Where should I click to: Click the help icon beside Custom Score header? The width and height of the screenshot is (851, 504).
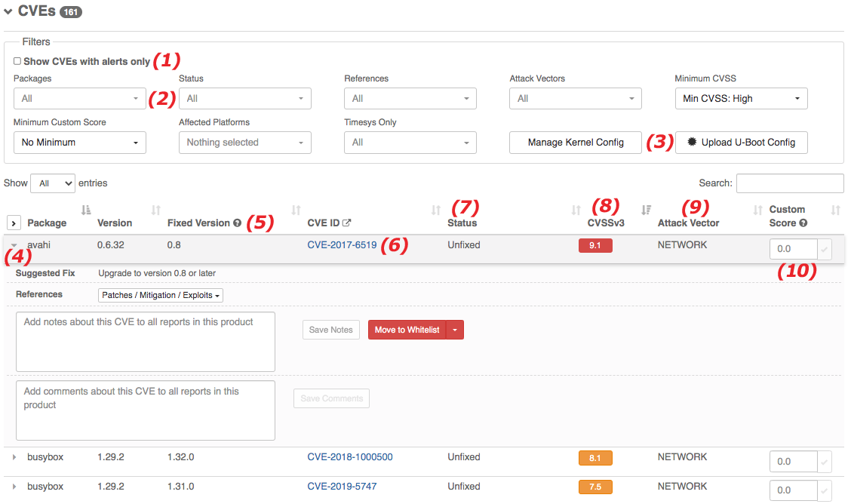point(803,223)
